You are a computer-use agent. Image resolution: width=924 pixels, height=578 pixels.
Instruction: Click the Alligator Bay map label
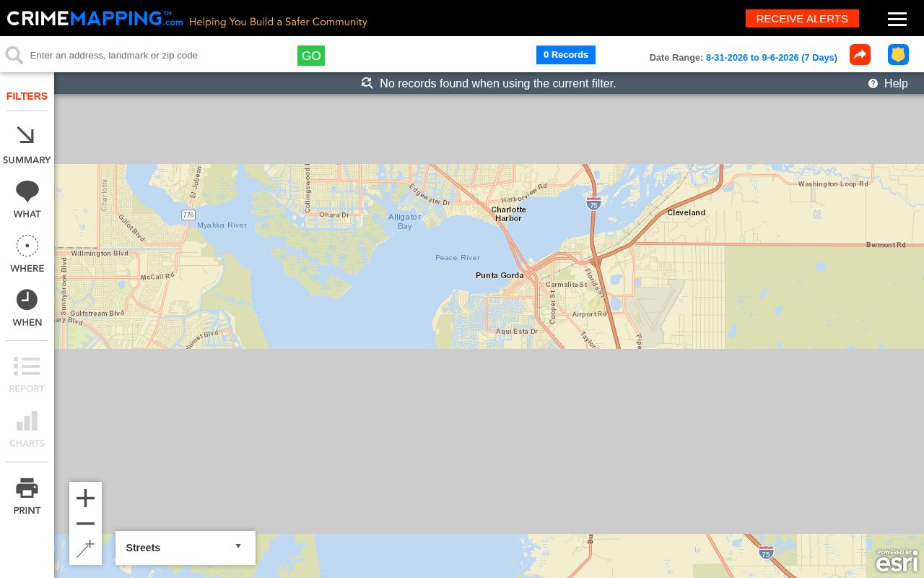coord(404,222)
